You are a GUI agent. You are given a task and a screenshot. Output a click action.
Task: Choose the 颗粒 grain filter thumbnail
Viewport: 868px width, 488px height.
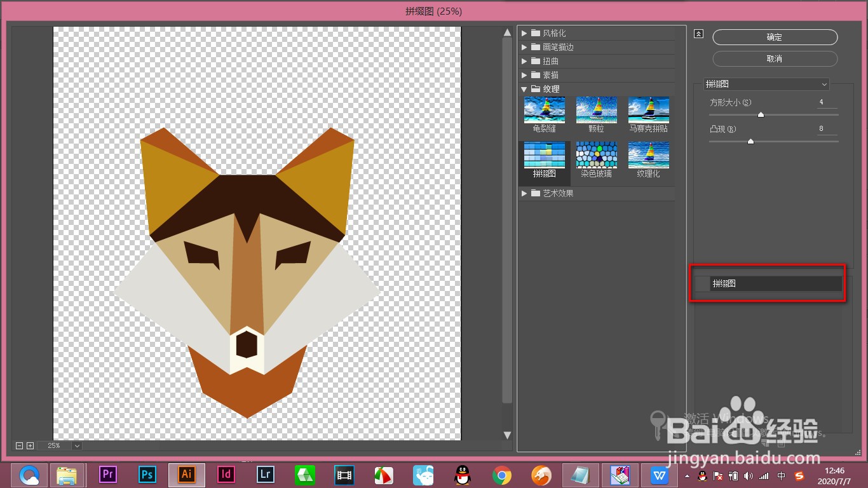click(596, 111)
